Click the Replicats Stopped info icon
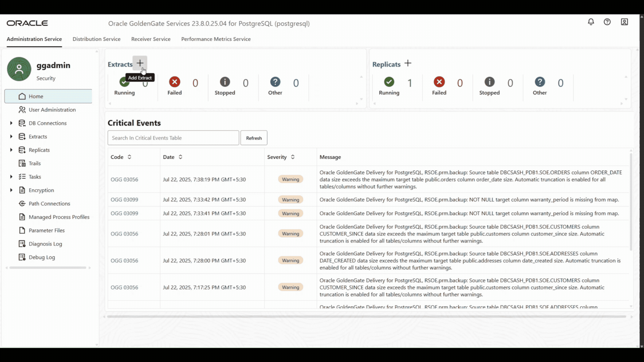This screenshot has height=362, width=644. (489, 82)
